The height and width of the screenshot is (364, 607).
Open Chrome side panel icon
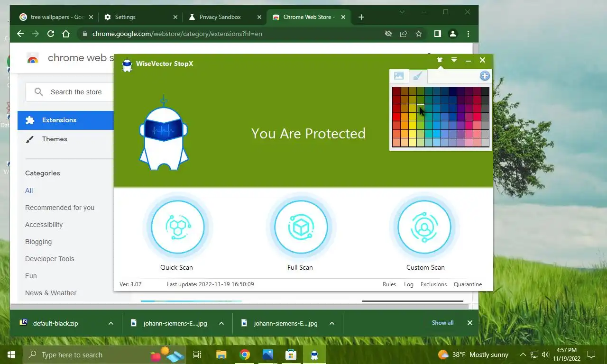point(438,34)
